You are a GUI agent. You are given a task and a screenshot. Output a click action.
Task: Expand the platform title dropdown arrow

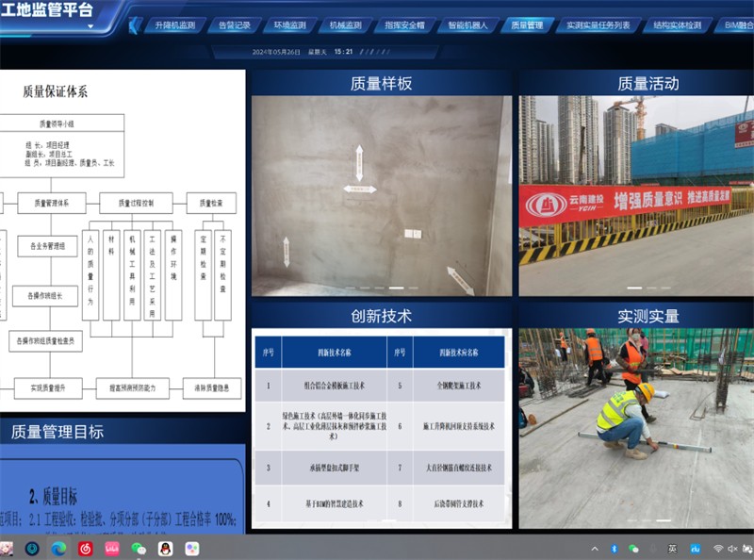point(90,26)
